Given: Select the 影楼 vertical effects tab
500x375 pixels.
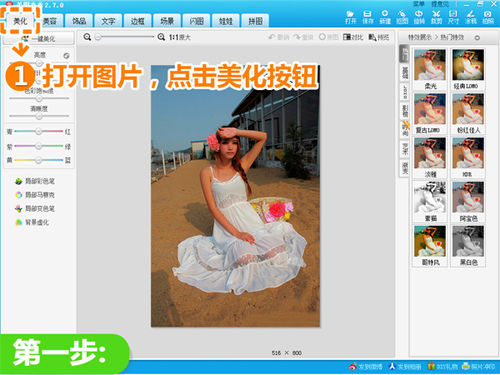Looking at the screenshot, I should [x=405, y=111].
